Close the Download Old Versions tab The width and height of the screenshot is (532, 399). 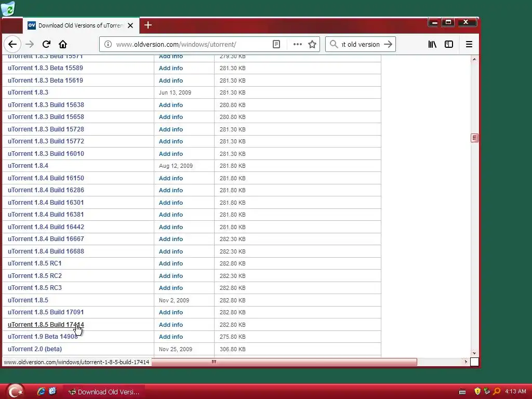(x=130, y=25)
